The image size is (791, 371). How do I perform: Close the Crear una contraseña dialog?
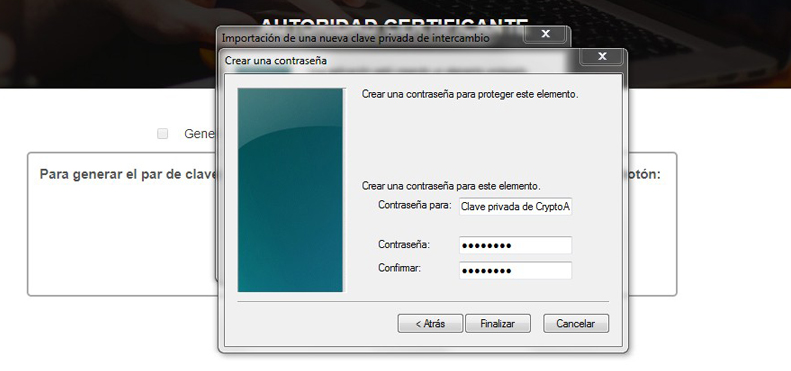tap(602, 57)
